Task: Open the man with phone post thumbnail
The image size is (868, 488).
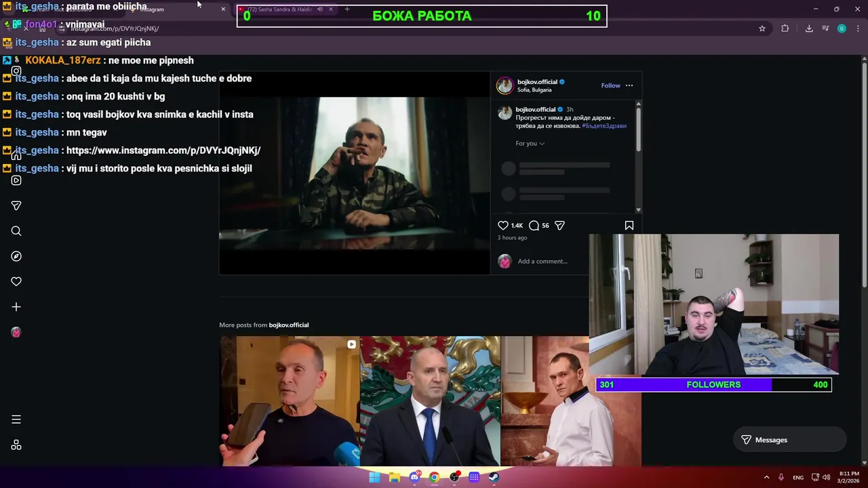Action: [290, 401]
